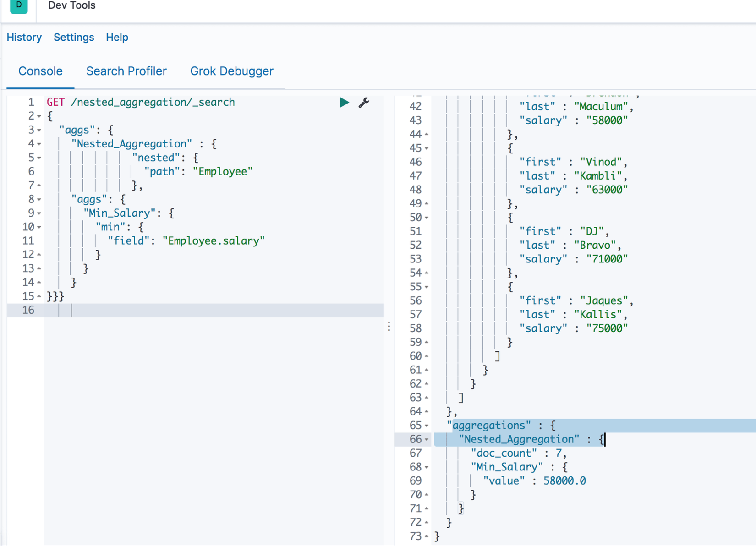Collapse the aggregations block at output line 65
The image size is (756, 546).
pos(427,426)
